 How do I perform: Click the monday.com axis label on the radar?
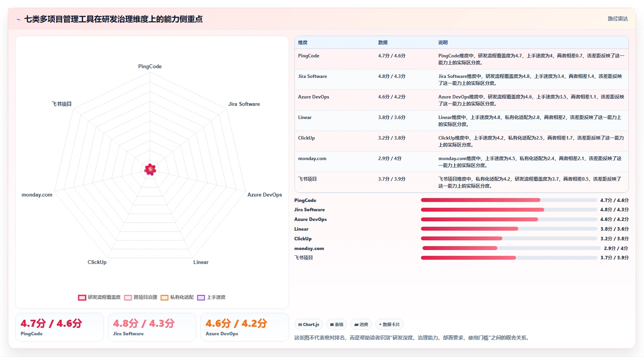[37, 195]
